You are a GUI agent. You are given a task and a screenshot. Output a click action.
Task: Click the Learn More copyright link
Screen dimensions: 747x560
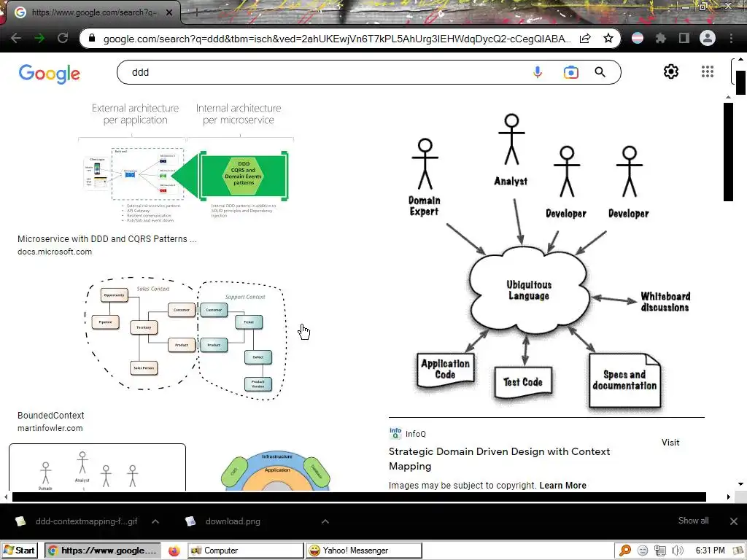pyautogui.click(x=562, y=485)
